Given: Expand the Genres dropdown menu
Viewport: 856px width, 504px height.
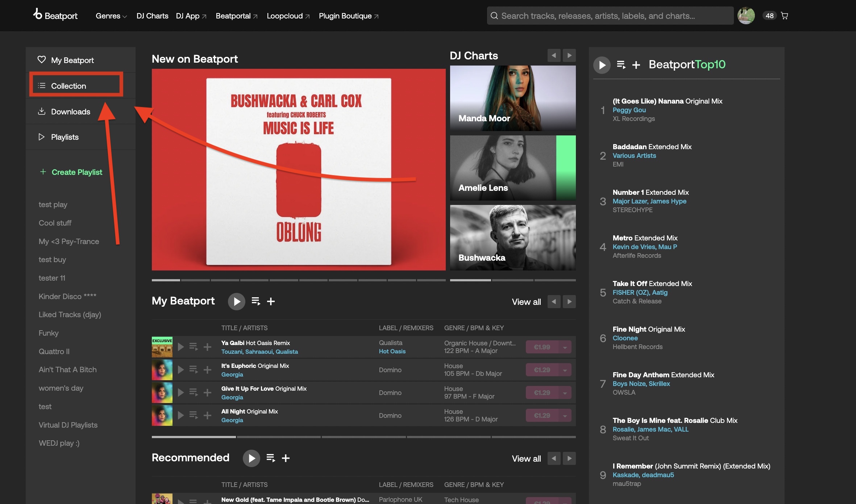Looking at the screenshot, I should pyautogui.click(x=111, y=16).
